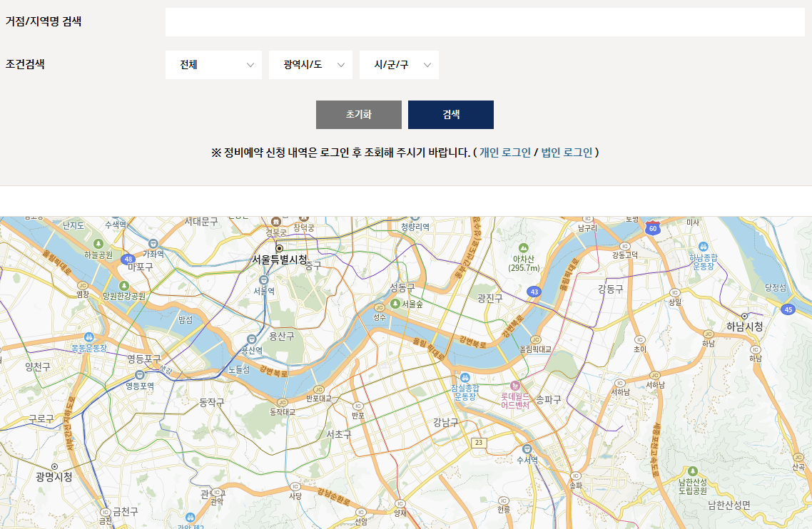Viewport: 812px width, 529px height.
Task: Click the route 43 road badge
Action: [x=534, y=292]
